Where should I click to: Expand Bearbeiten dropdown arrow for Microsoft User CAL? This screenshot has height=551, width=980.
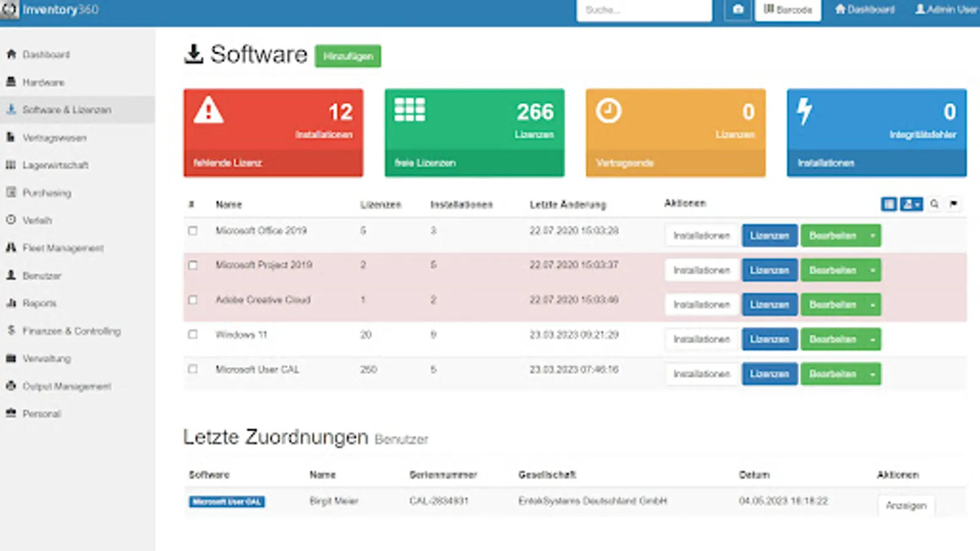(873, 373)
